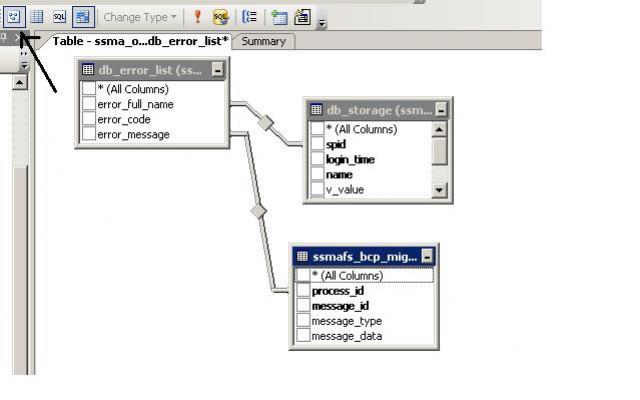Click the message_data column label

pos(347,337)
